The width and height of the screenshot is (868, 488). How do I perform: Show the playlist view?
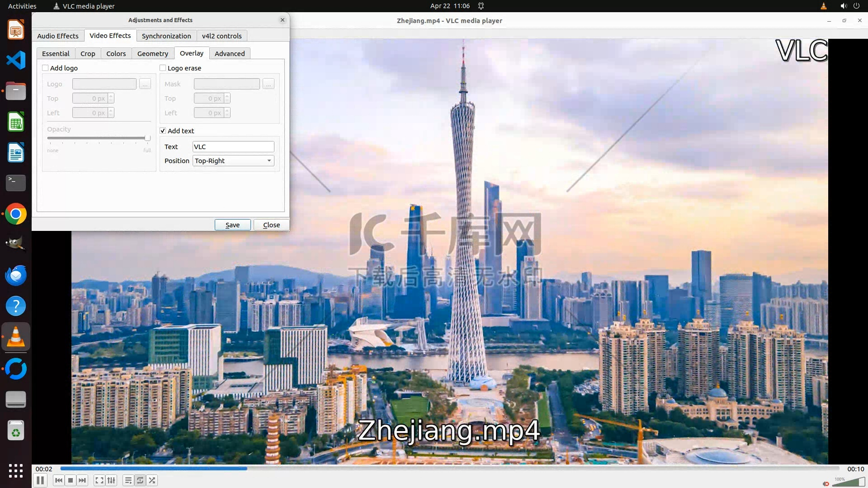coord(128,480)
